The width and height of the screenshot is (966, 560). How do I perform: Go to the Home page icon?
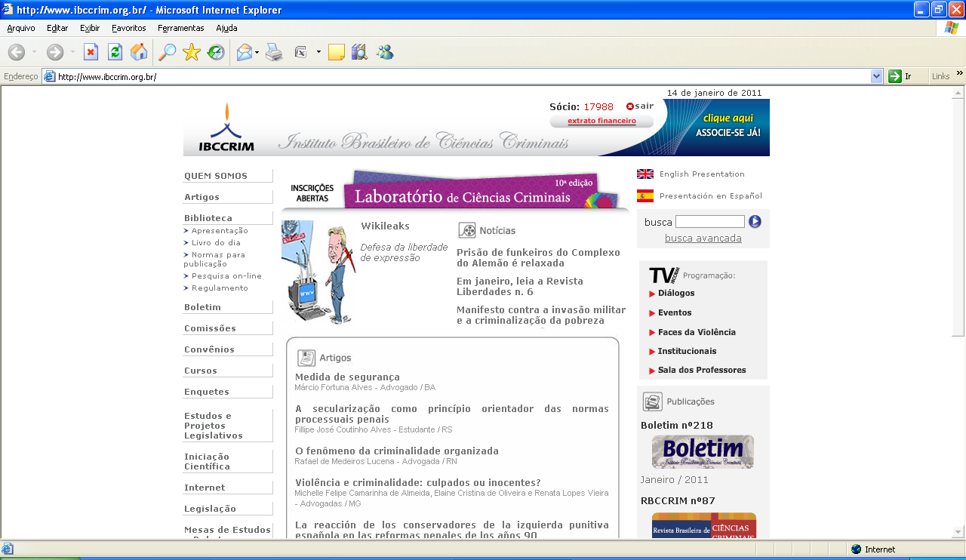click(x=139, y=52)
